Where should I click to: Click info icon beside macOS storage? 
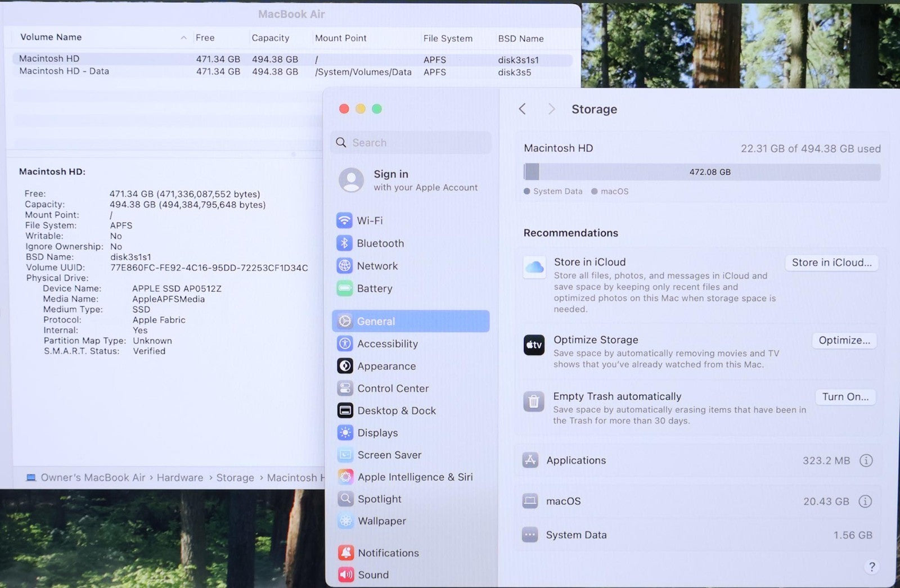click(x=865, y=501)
